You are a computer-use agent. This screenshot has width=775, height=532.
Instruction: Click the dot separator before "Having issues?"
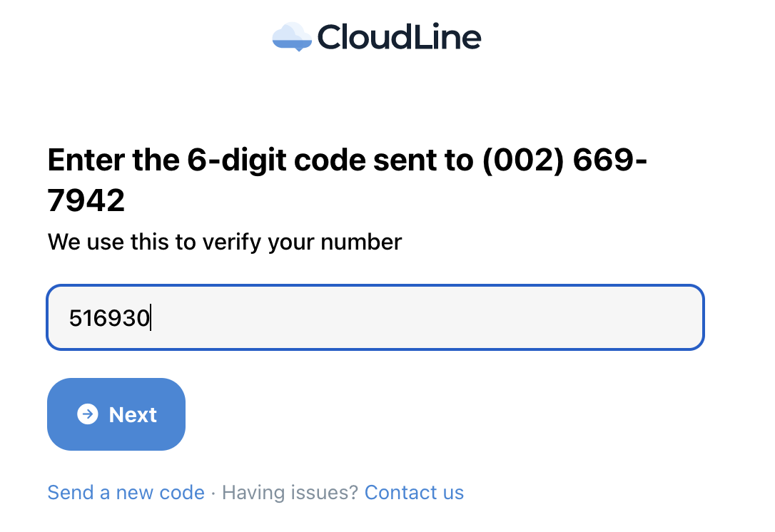tap(213, 493)
